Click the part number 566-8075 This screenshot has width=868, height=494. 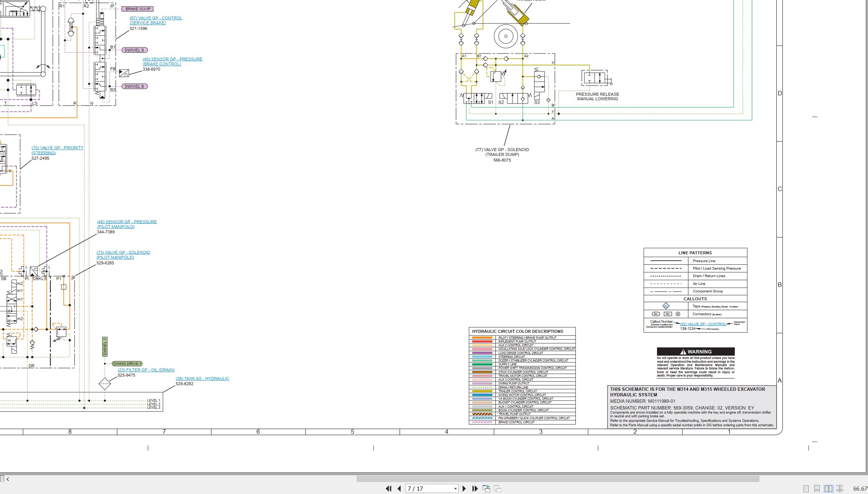(502, 160)
